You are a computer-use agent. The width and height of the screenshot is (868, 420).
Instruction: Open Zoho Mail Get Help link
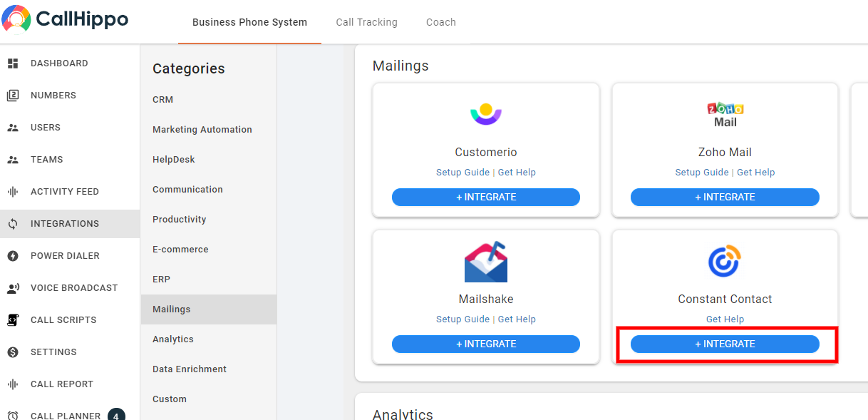pyautogui.click(x=755, y=173)
